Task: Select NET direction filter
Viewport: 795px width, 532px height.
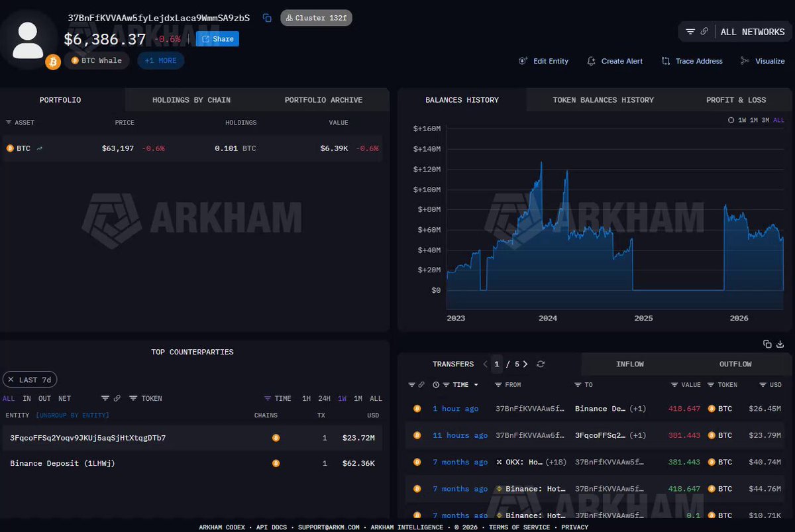Action: tap(64, 398)
